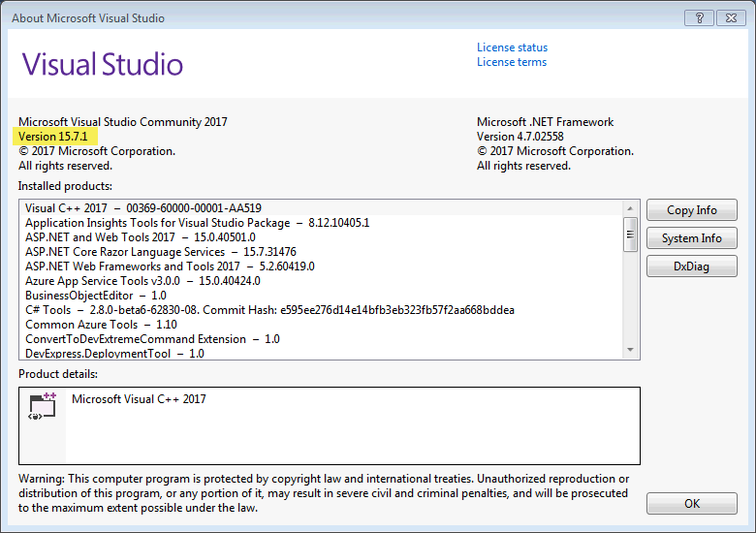Click the highlighted Version 15.7.1 text
The height and width of the screenshot is (533, 756).
pyautogui.click(x=53, y=137)
